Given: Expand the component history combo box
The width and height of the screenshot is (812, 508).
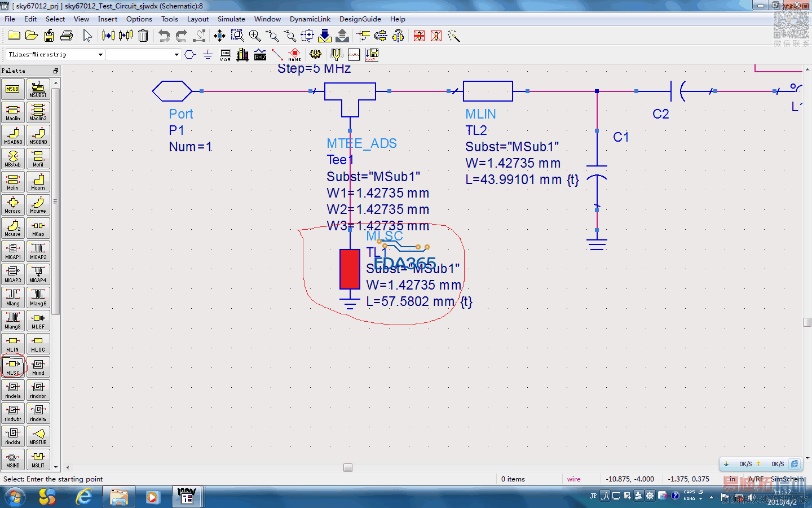Looking at the screenshot, I should click(x=176, y=55).
